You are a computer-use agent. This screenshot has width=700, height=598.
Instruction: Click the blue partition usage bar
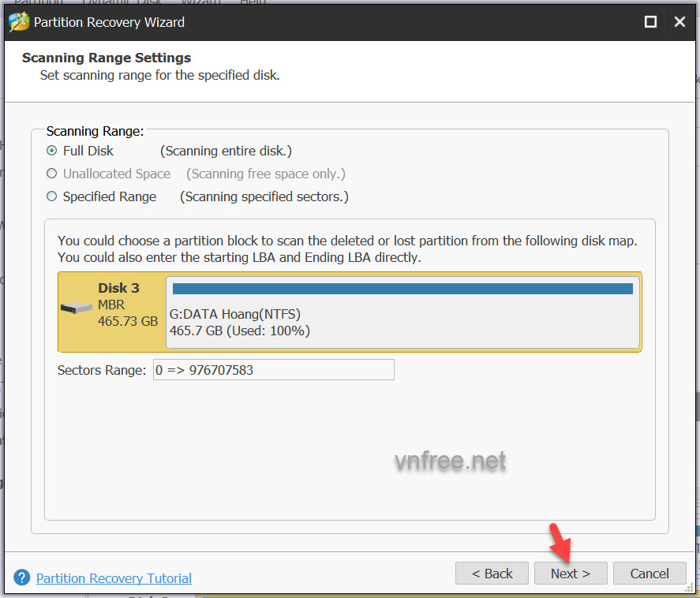click(x=402, y=289)
